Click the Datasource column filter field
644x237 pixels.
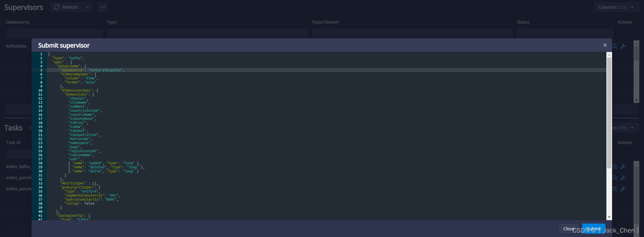tap(54, 33)
